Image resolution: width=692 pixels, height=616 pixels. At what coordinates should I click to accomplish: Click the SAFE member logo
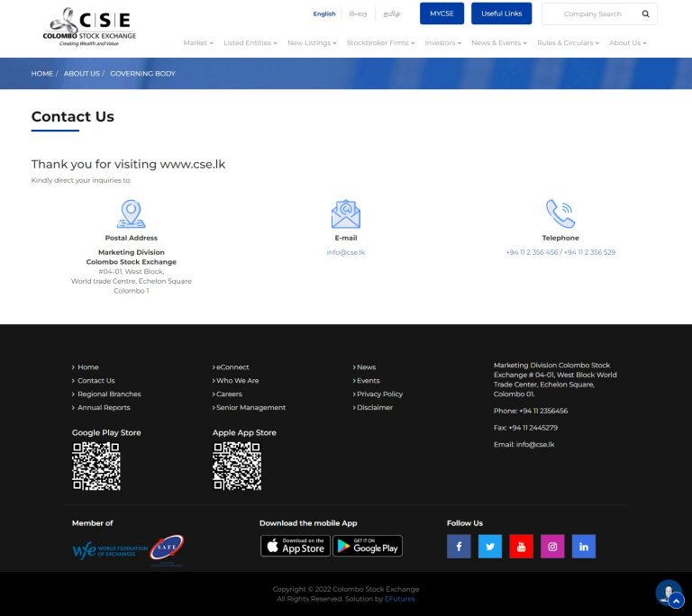(167, 549)
